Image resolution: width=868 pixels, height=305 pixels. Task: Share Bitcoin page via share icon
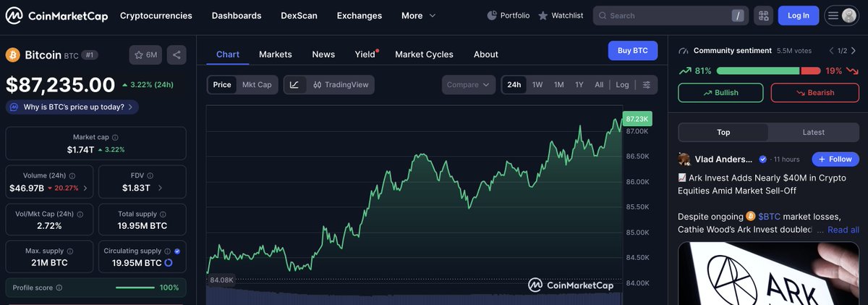tap(176, 55)
